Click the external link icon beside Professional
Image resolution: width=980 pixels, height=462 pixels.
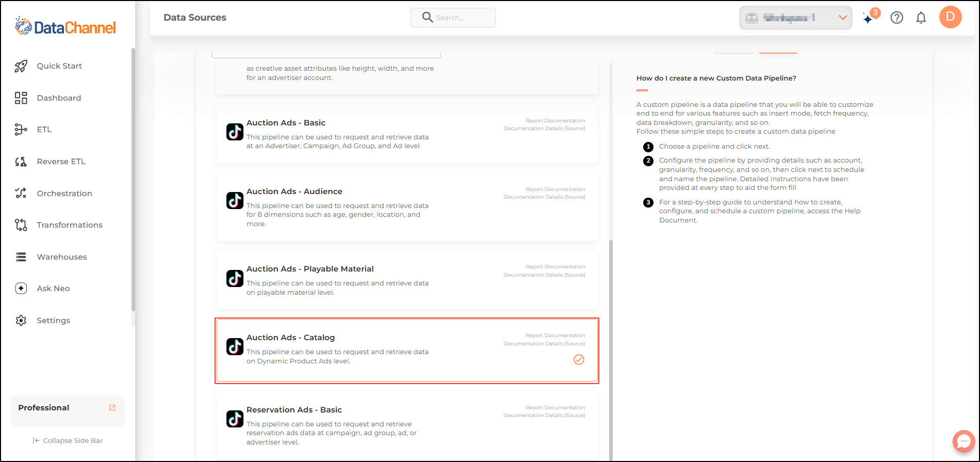tap(112, 408)
